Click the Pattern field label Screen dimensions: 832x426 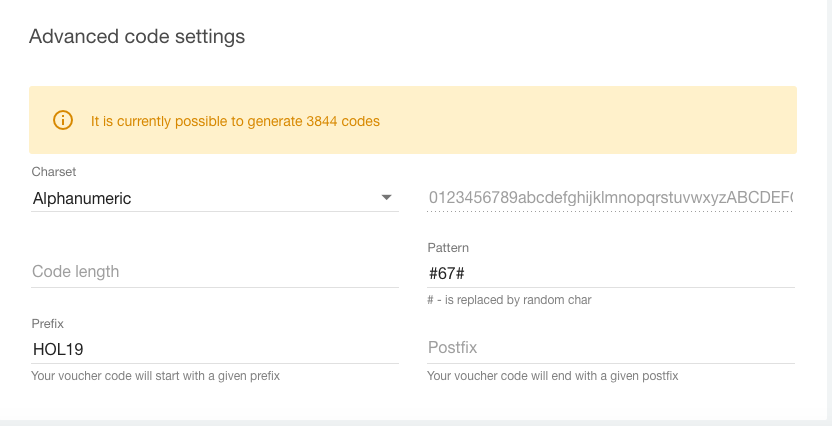[x=448, y=247]
